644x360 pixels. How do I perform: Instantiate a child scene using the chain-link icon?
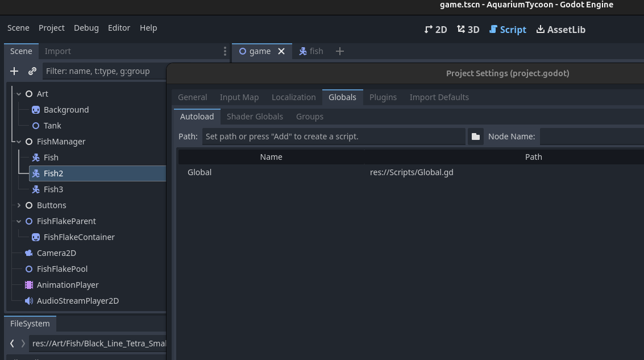32,71
